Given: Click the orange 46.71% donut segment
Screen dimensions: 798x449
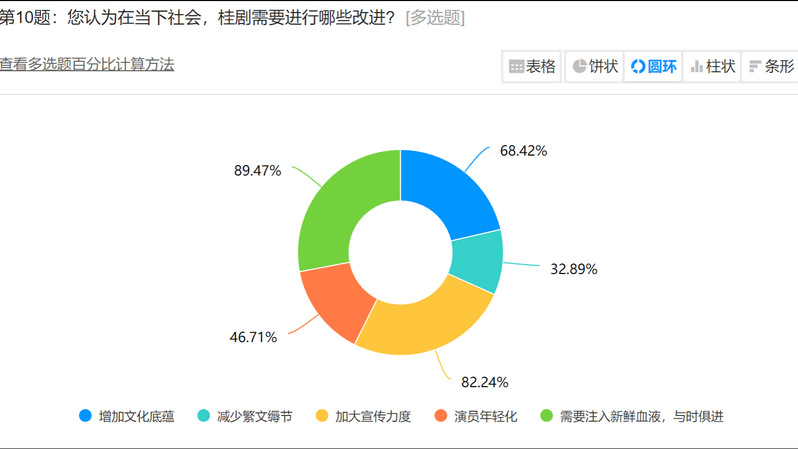Looking at the screenshot, I should 336,300.
